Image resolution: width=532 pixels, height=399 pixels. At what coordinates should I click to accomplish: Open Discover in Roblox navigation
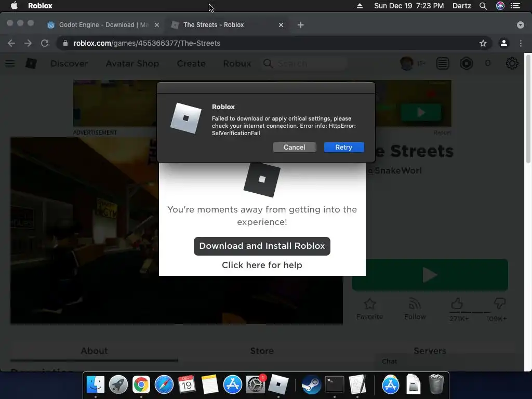point(69,63)
